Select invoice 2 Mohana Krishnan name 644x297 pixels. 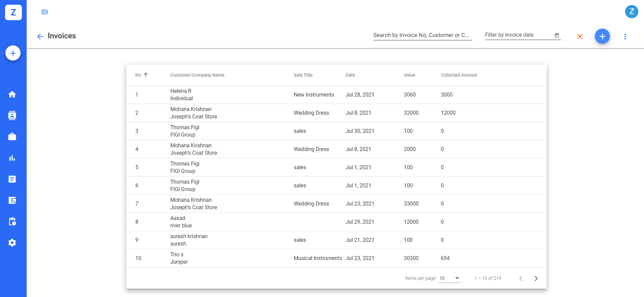coord(191,109)
